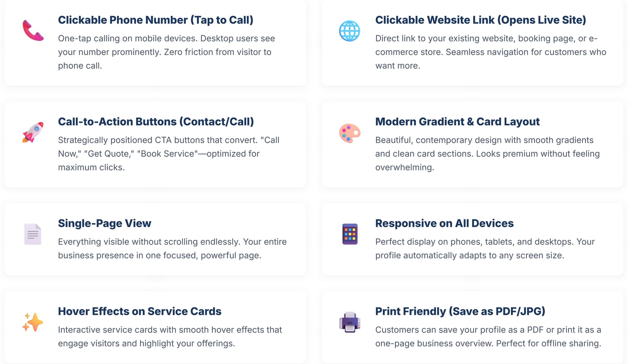Screen dimensions: 628x364
Task: Click the Print Friendly heading
Action: pyautogui.click(x=460, y=311)
